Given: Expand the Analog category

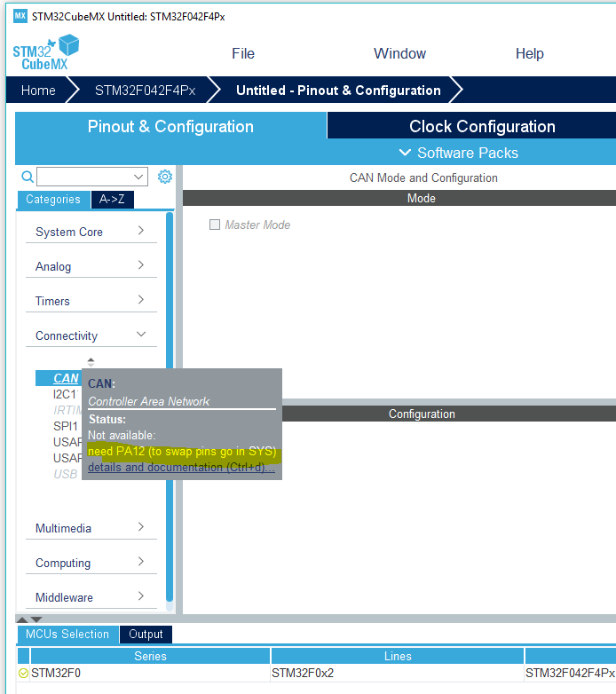Looking at the screenshot, I should [x=91, y=266].
